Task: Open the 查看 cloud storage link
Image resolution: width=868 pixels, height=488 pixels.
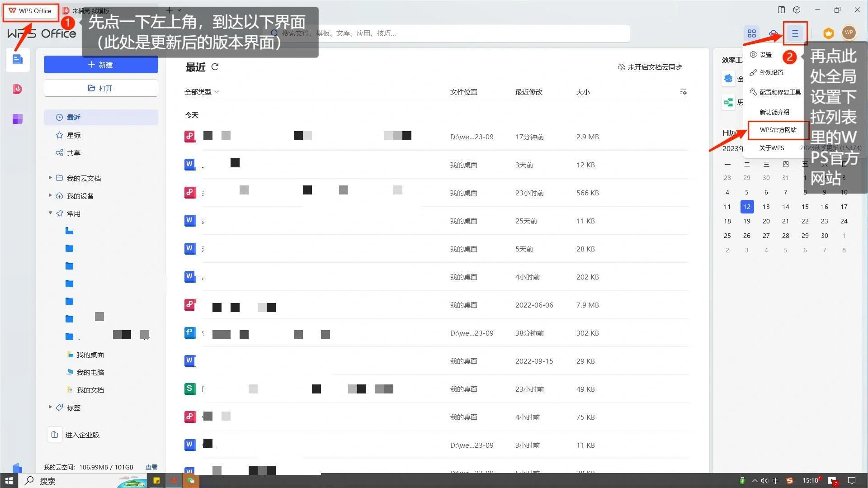Action: coord(151,467)
